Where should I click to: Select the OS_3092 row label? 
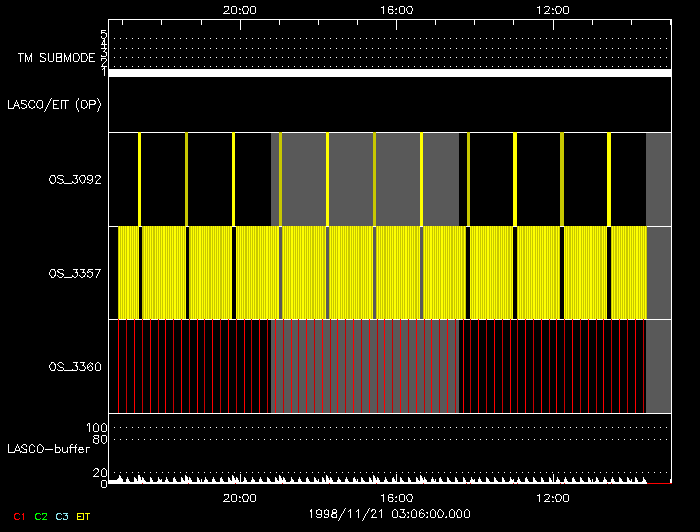point(75,179)
